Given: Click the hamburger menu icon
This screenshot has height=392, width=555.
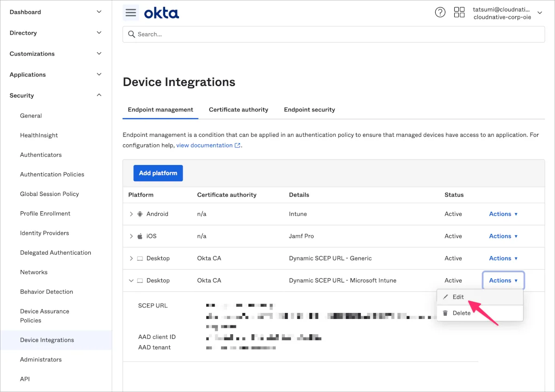Looking at the screenshot, I should point(131,12).
